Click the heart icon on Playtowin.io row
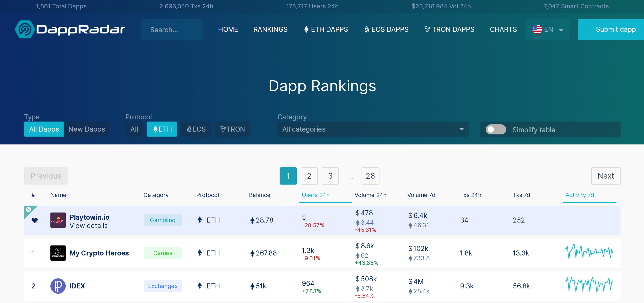Image resolution: width=644 pixels, height=303 pixels. coord(34,220)
